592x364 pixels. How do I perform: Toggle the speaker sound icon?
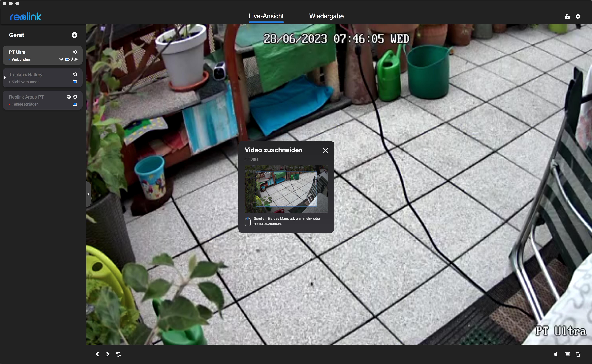pos(556,354)
